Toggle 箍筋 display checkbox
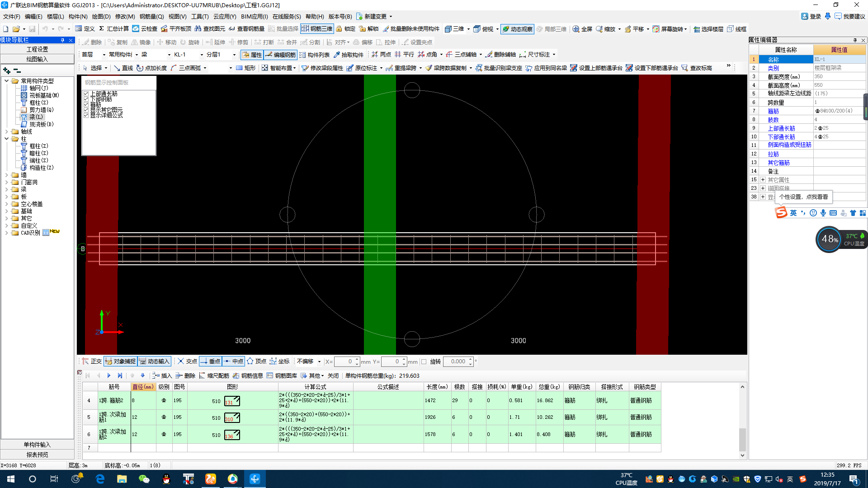This screenshot has width=868, height=488. [86, 104]
